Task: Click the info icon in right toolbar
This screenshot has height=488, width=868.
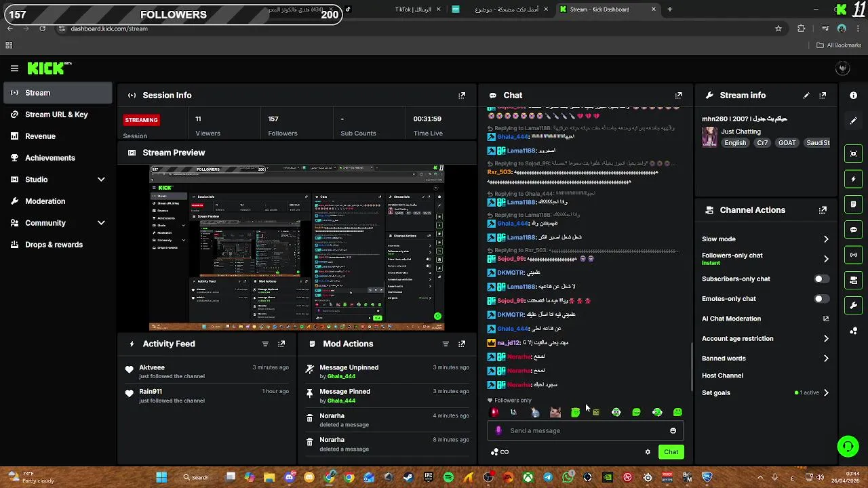Action: tap(854, 96)
